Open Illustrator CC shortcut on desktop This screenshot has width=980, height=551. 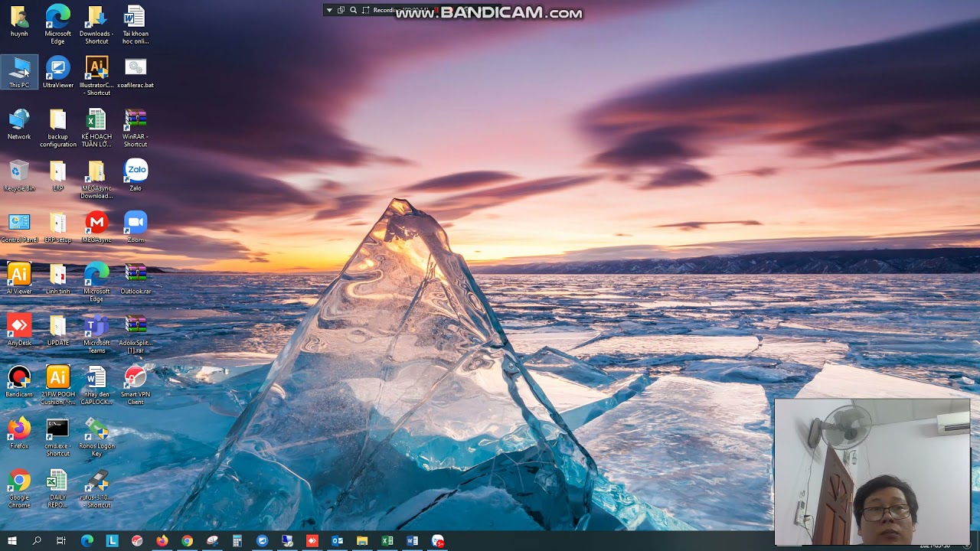tap(96, 76)
